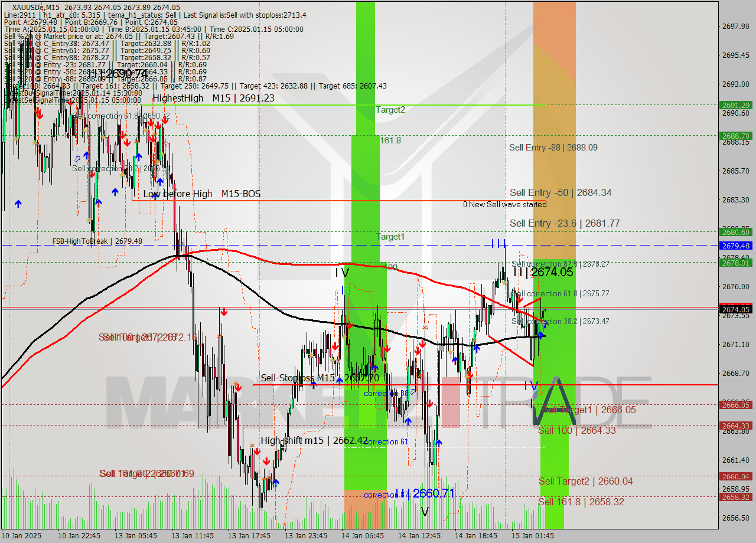
Task: Select 'Sell correction 38.2 | 2673.47' label
Action: [561, 321]
